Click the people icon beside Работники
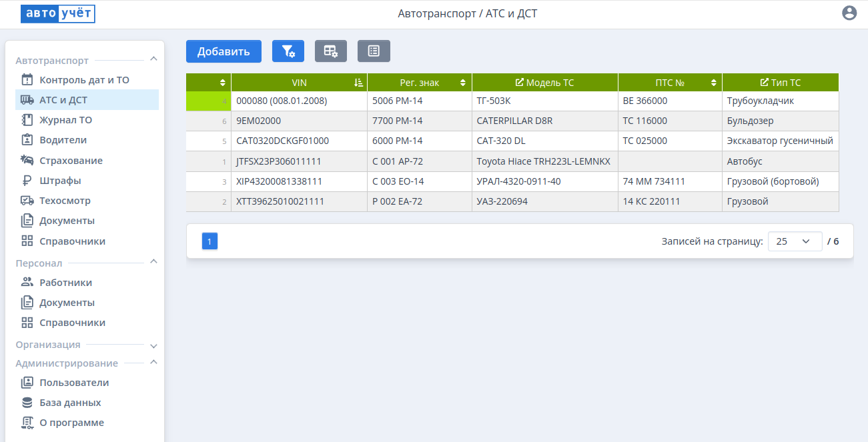 click(x=27, y=282)
